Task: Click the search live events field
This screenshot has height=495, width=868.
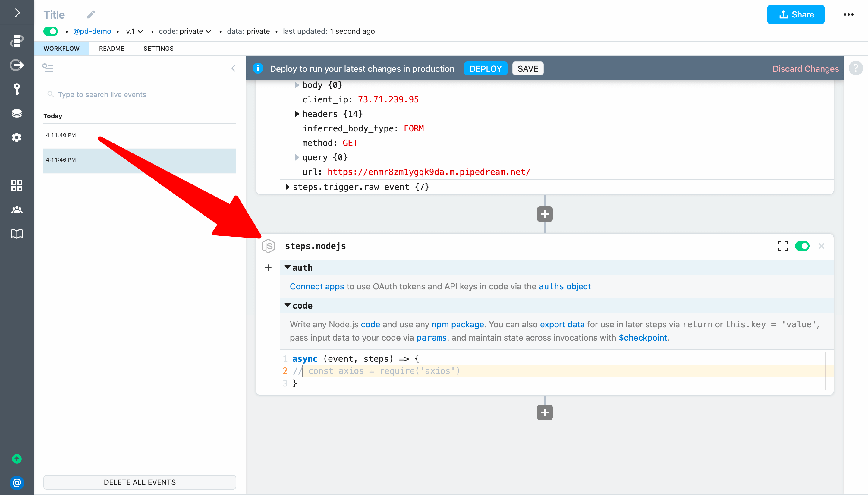Action: pyautogui.click(x=143, y=95)
